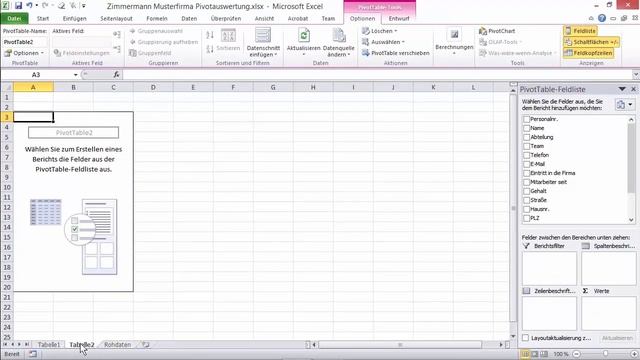Sort ascending A to Z icon
This screenshot has width=640, height=360.
tap(210, 35)
